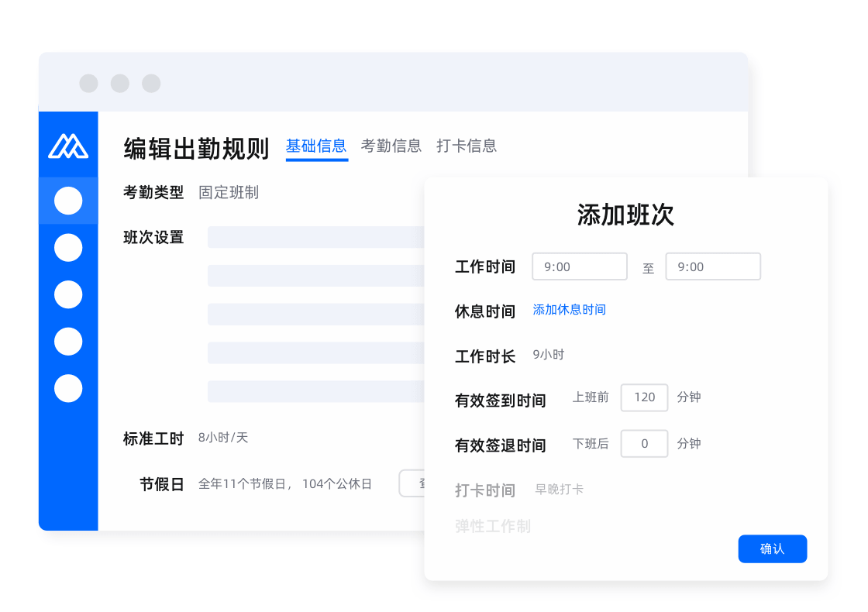
Task: Switch to the 考勤信息 tab
Action: point(391,146)
